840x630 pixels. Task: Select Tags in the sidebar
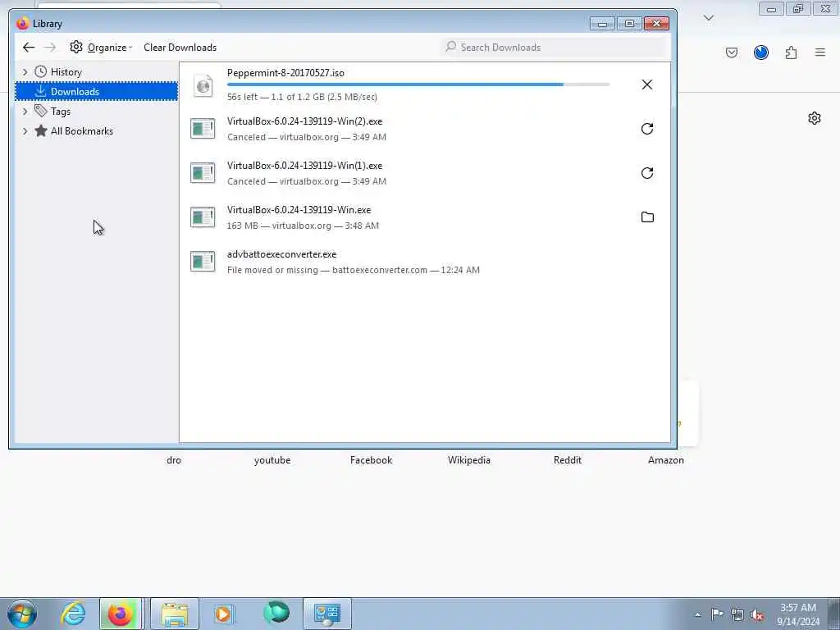tap(61, 112)
